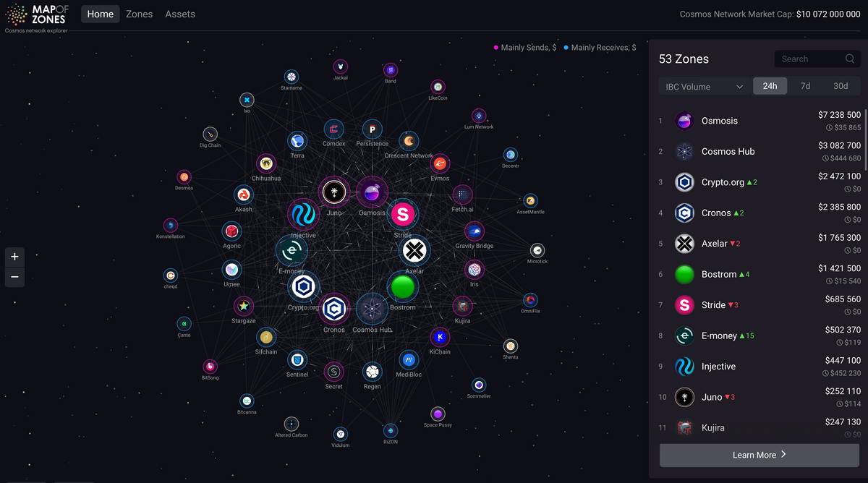The height and width of the screenshot is (483, 868).
Task: Click the Injective node icon
Action: click(303, 215)
